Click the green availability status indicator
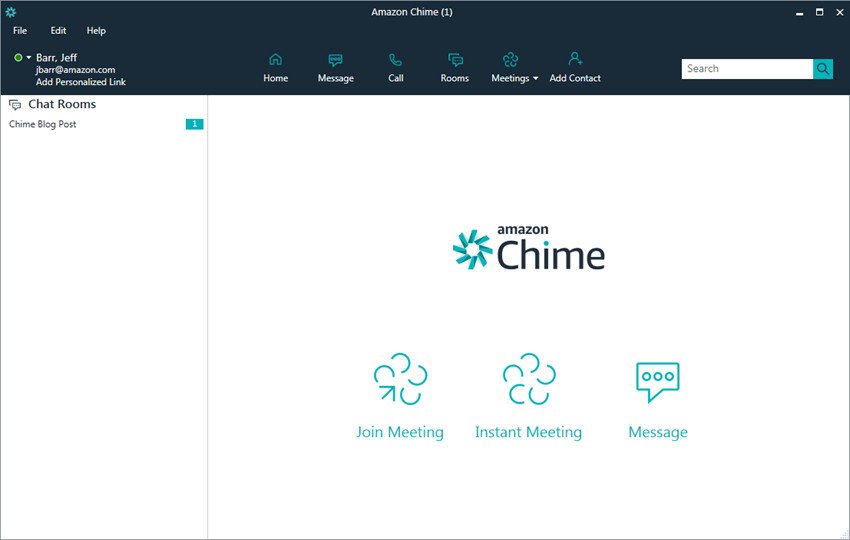The width and height of the screenshot is (850, 540). (18, 57)
